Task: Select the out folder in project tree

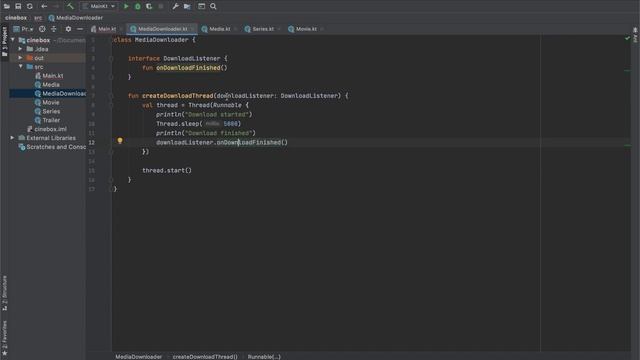Action: click(39, 58)
